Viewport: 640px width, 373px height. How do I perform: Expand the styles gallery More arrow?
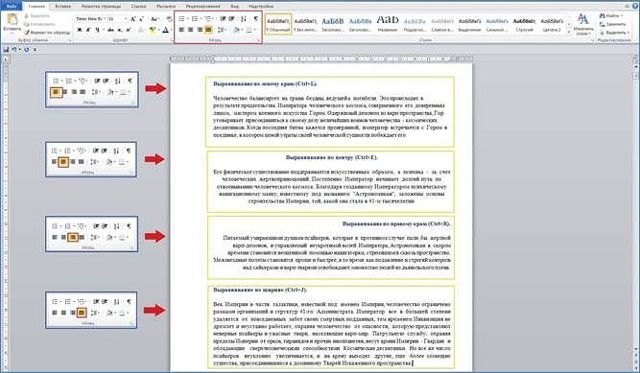(x=569, y=33)
